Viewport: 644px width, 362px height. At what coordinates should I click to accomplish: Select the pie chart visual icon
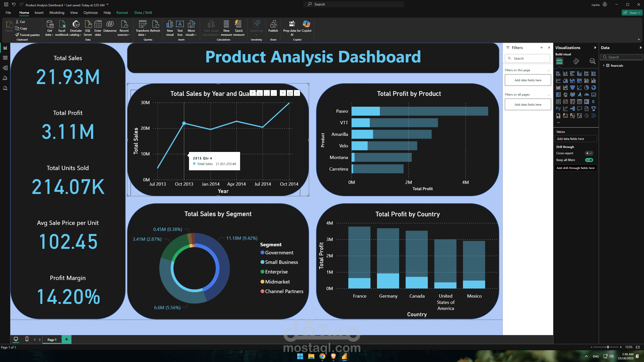click(586, 88)
